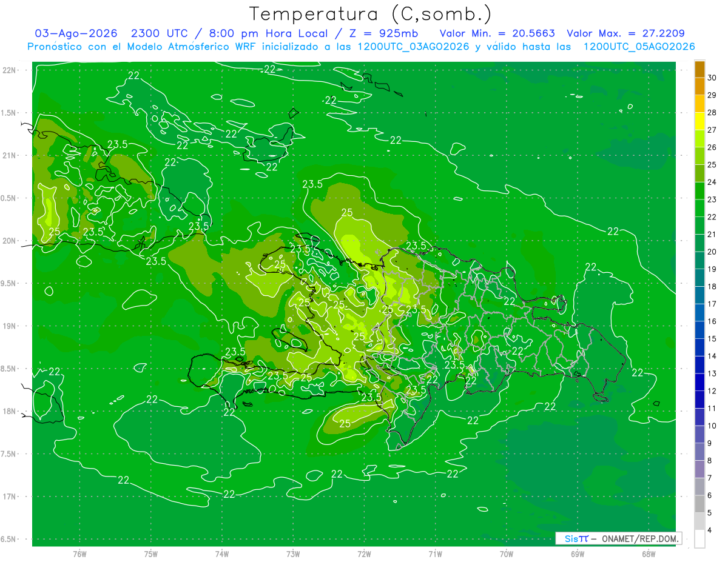Click the legend value '20'

pyautogui.click(x=712, y=252)
